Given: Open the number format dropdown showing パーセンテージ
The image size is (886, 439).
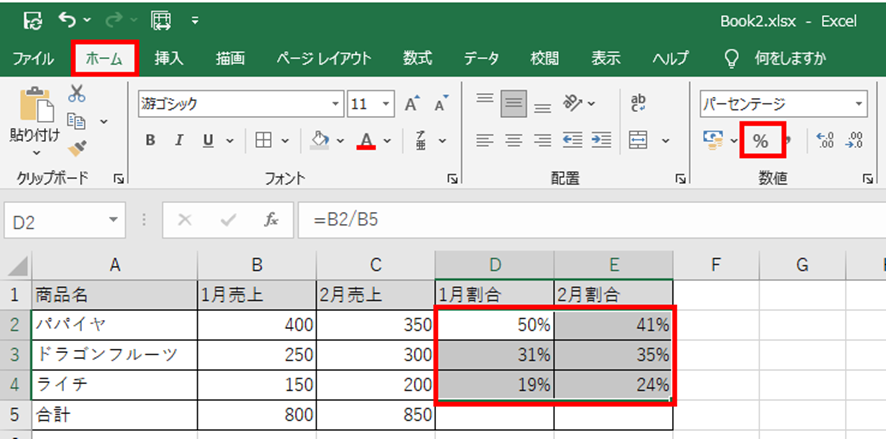Looking at the screenshot, I should click(859, 104).
